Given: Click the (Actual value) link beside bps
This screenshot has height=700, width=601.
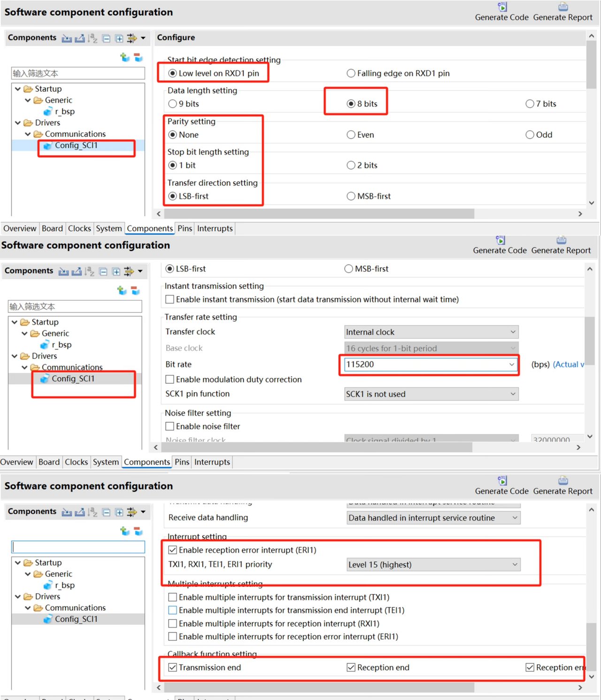Looking at the screenshot, I should coord(569,365).
